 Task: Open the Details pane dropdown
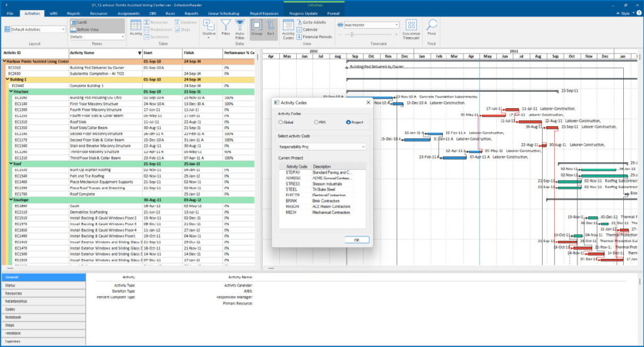tap(97, 37)
